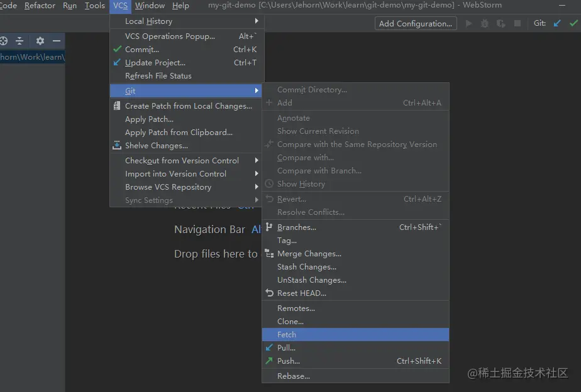Select project root path in tree
581x392 pixels.
33,57
